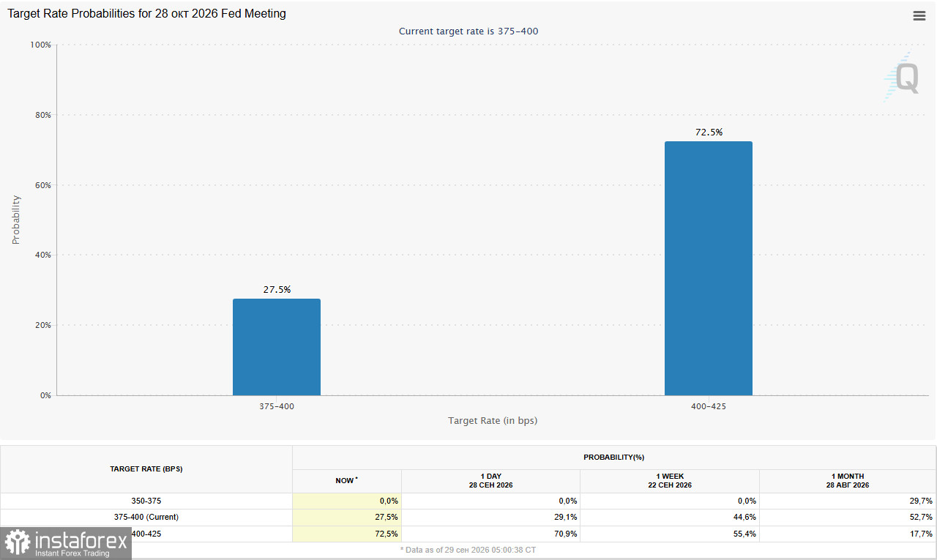Click the 55,4% one-week cell
Viewport: 937px width, 560px height.
click(x=669, y=534)
